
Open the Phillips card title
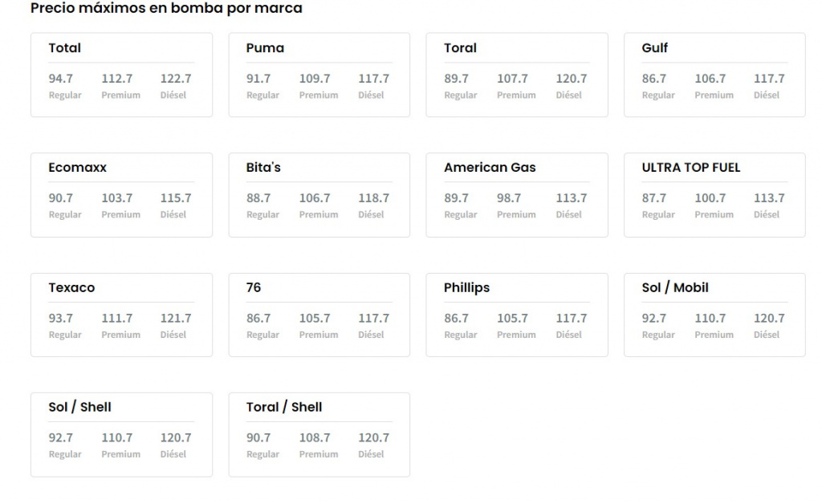tap(466, 287)
